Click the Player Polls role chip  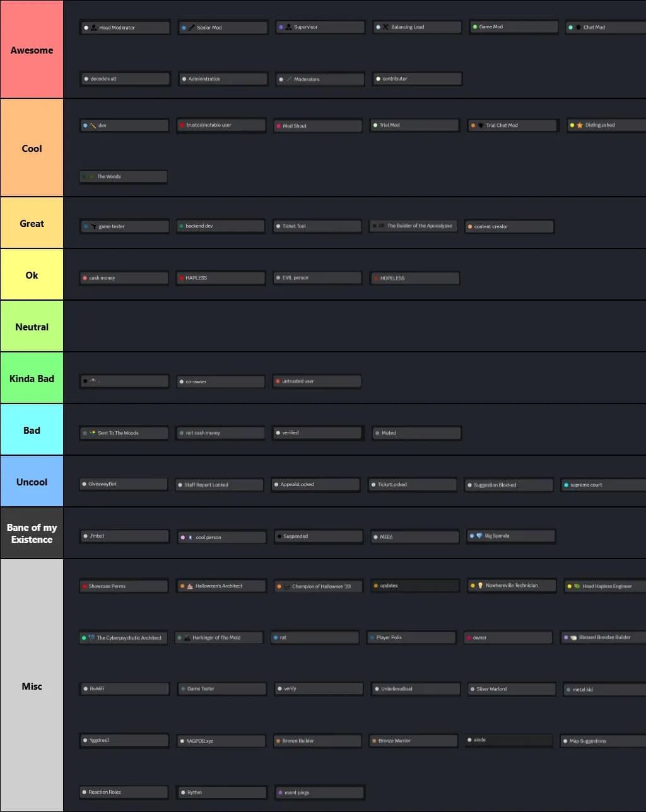pyautogui.click(x=411, y=637)
